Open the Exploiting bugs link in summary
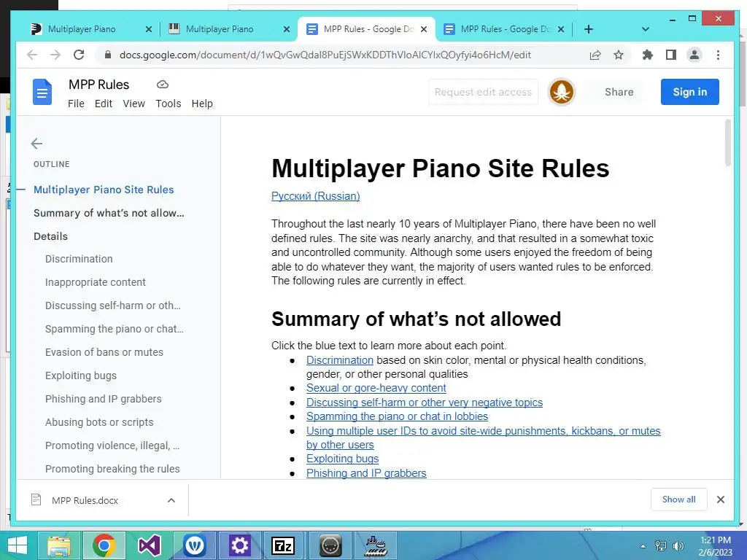 pos(343,459)
